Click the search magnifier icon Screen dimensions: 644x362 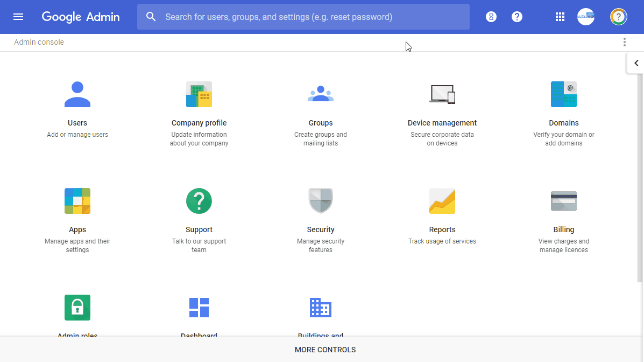pyautogui.click(x=151, y=17)
